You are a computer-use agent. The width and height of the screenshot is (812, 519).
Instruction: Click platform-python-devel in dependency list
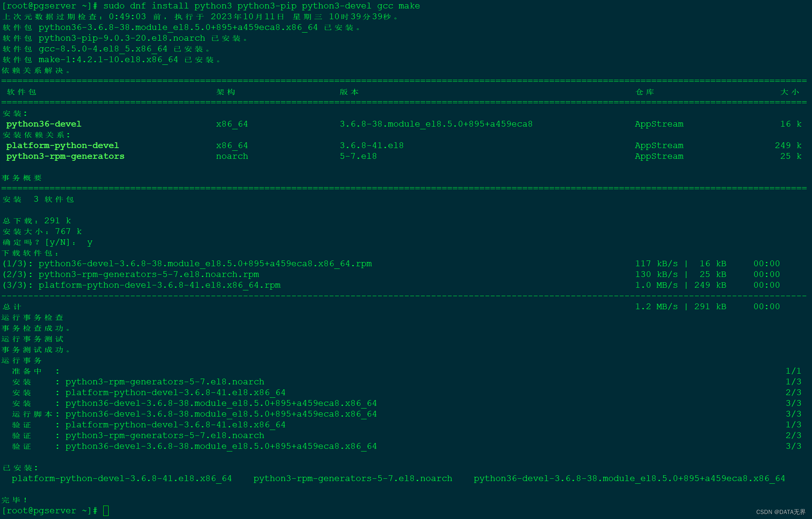click(x=63, y=146)
